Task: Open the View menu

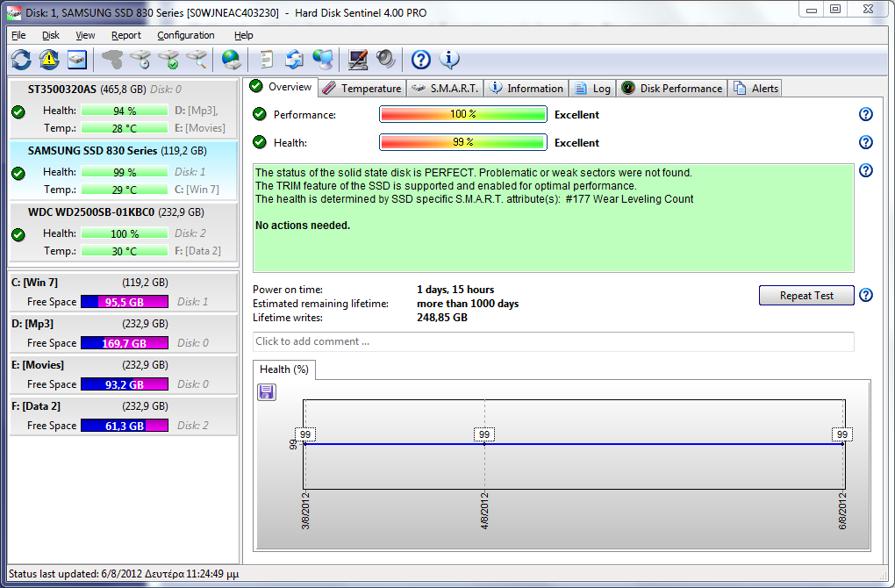Action: tap(85, 35)
